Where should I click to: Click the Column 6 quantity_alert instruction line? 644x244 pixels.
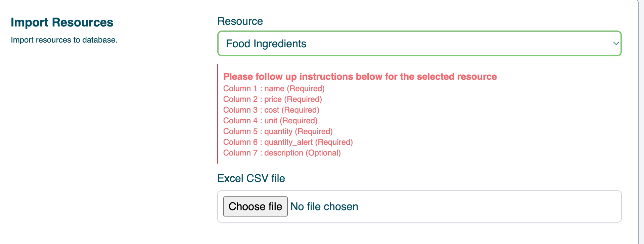tap(288, 142)
